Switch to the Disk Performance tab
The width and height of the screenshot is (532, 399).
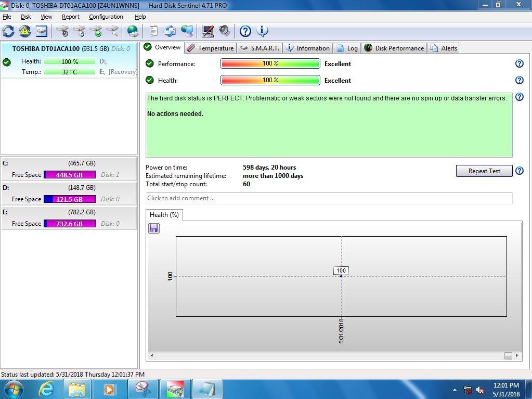click(x=394, y=48)
